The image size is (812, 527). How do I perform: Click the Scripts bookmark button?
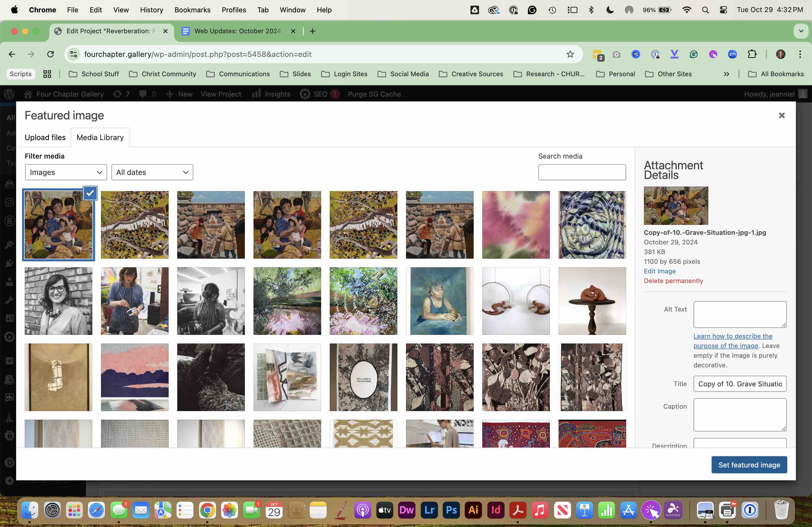pyautogui.click(x=20, y=74)
